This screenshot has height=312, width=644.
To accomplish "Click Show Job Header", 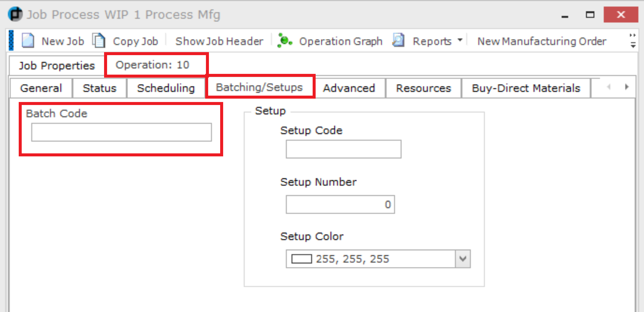I will tap(219, 41).
